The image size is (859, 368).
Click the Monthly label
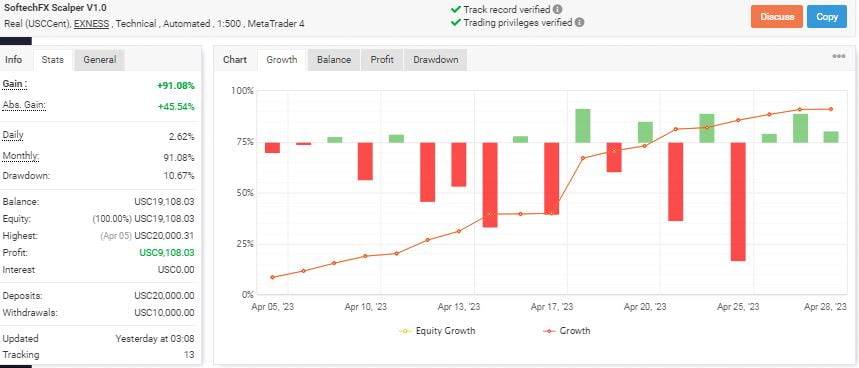point(21,156)
